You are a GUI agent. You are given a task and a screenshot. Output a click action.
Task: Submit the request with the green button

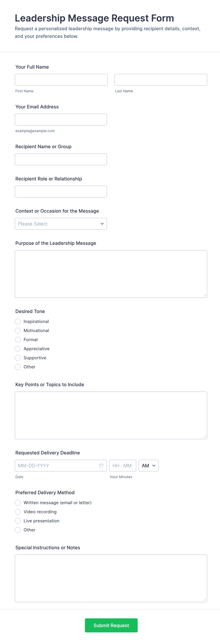click(x=111, y=625)
